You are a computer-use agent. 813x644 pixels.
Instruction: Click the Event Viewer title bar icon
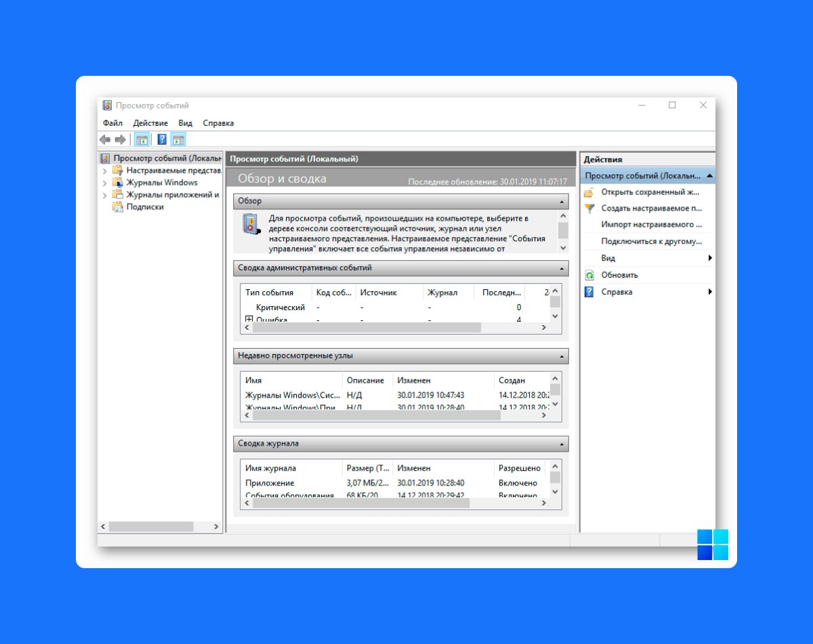coord(107,106)
